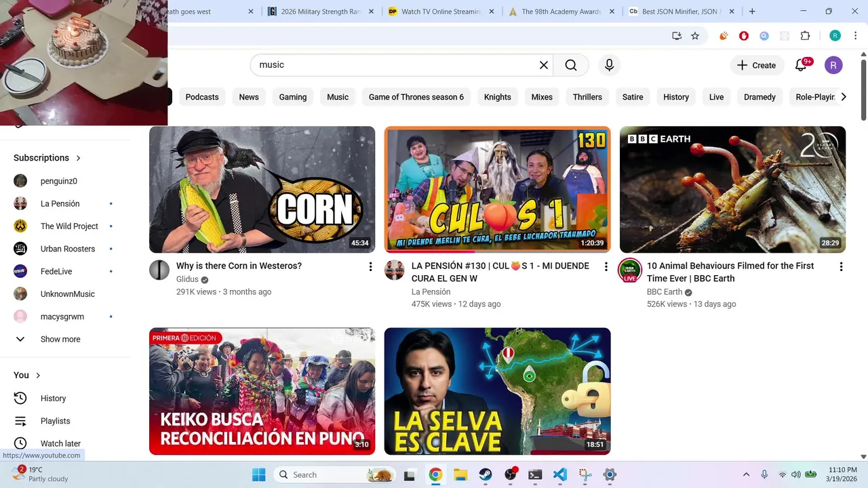The height and width of the screenshot is (488, 868).
Task: Open options menu for La Pensión #130 video
Action: (606, 267)
